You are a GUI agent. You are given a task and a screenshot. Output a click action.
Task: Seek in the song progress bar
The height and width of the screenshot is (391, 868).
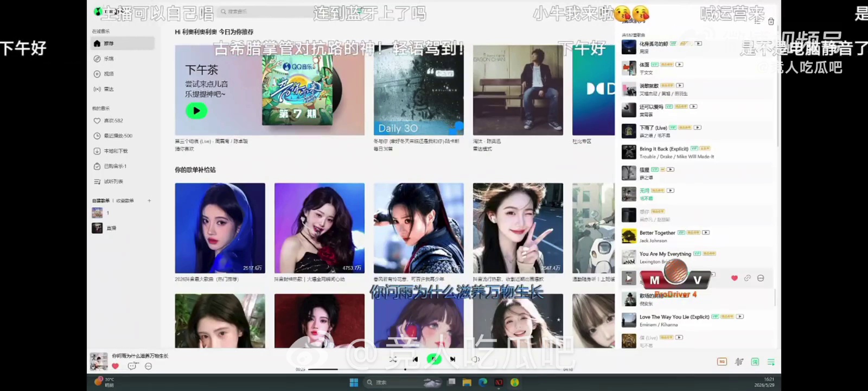pyautogui.click(x=434, y=369)
